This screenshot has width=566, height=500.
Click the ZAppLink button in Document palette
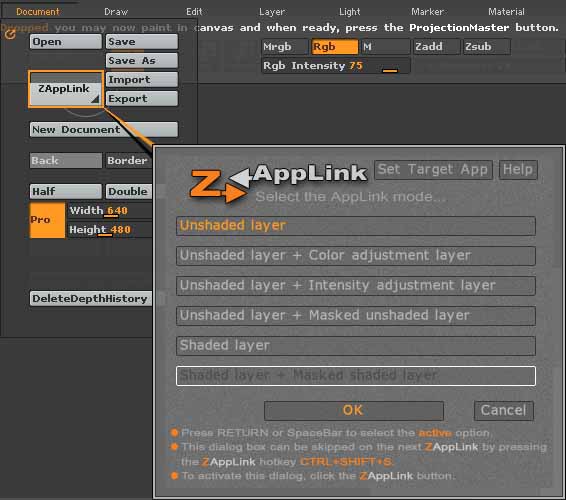[x=66, y=89]
